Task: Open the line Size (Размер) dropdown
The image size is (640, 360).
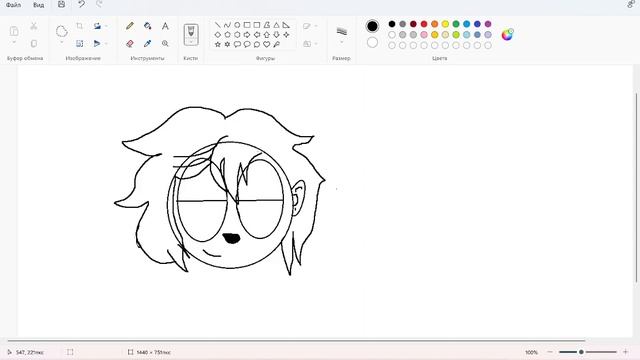Action: click(x=342, y=42)
